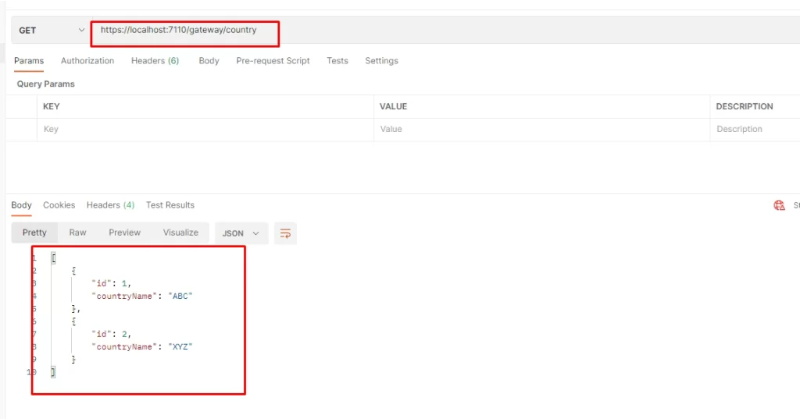
Task: Open the GET method dropdown
Action: pyautogui.click(x=52, y=31)
